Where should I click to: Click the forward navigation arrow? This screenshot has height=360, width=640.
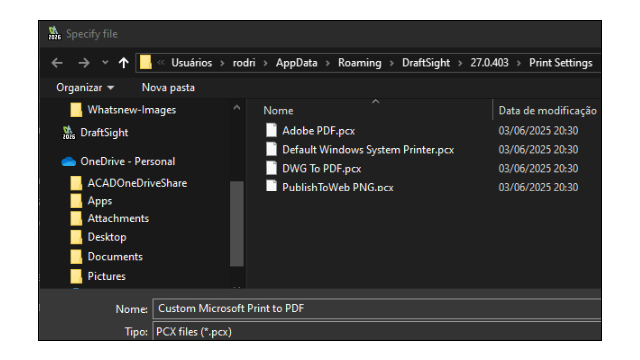(x=84, y=63)
